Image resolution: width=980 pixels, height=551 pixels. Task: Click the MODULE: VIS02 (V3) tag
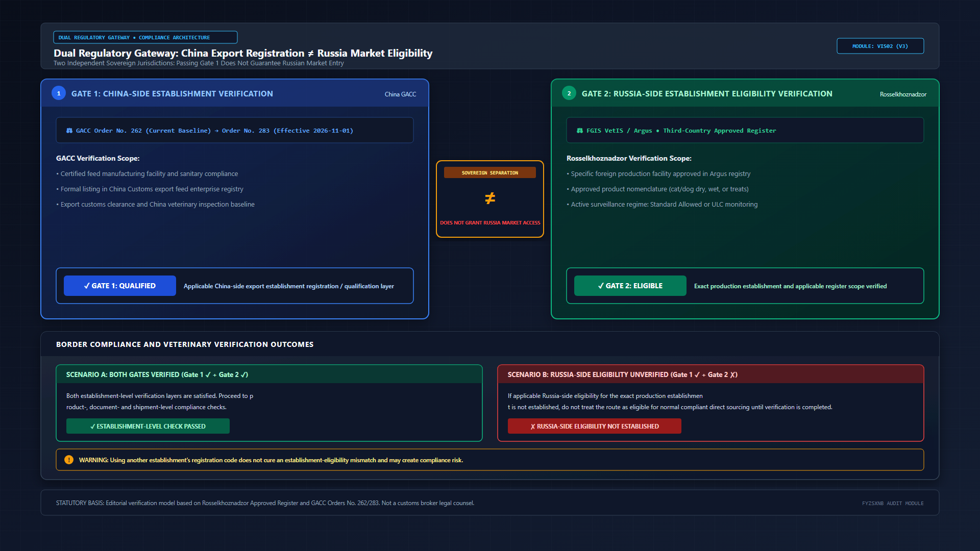point(880,46)
